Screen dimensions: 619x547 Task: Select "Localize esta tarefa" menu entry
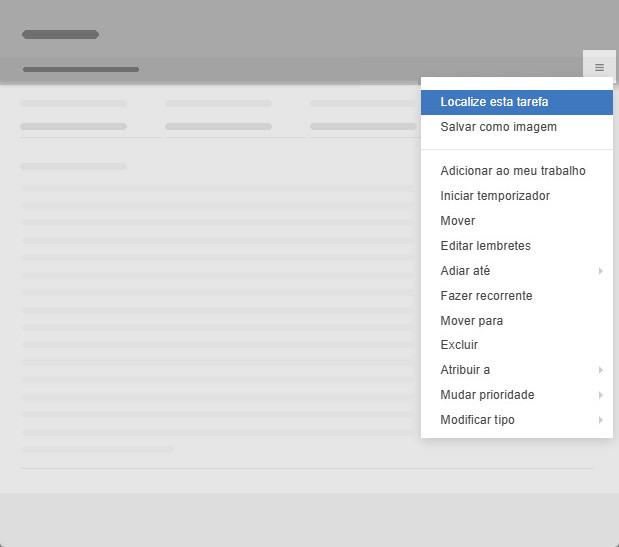(x=517, y=102)
